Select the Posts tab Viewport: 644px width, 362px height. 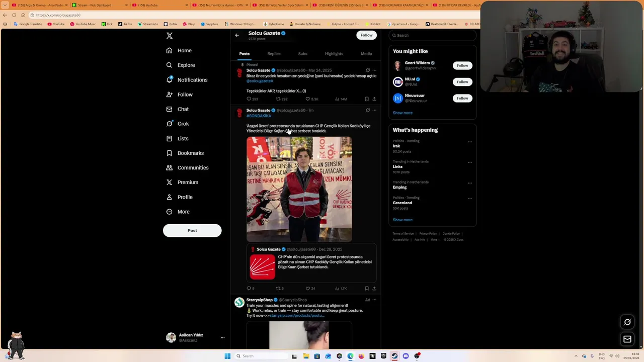tap(244, 54)
